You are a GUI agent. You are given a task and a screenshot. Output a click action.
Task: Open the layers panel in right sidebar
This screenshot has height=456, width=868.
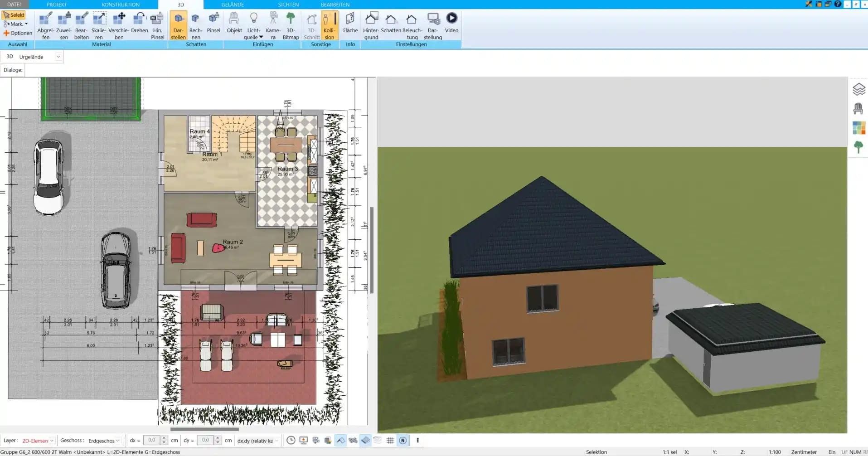coord(858,89)
